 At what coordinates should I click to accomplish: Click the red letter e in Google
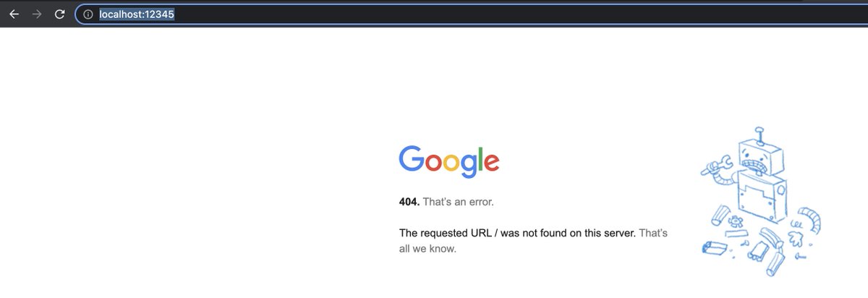pyautogui.click(x=491, y=163)
